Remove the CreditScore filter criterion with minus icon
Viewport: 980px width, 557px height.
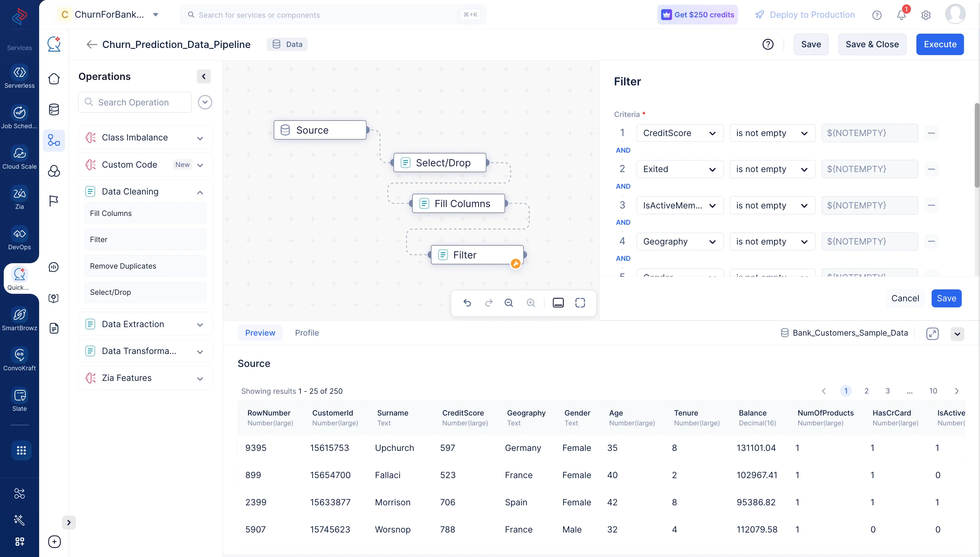932,133
